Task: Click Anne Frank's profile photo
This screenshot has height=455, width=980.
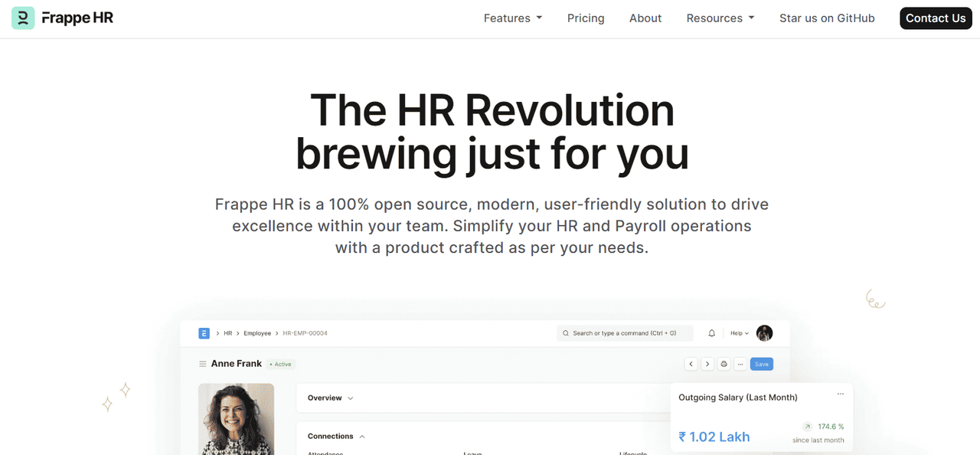Action: tap(236, 419)
